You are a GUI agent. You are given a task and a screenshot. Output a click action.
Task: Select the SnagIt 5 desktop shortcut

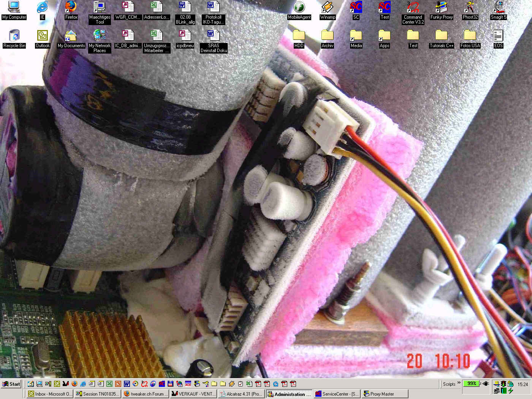[498, 7]
